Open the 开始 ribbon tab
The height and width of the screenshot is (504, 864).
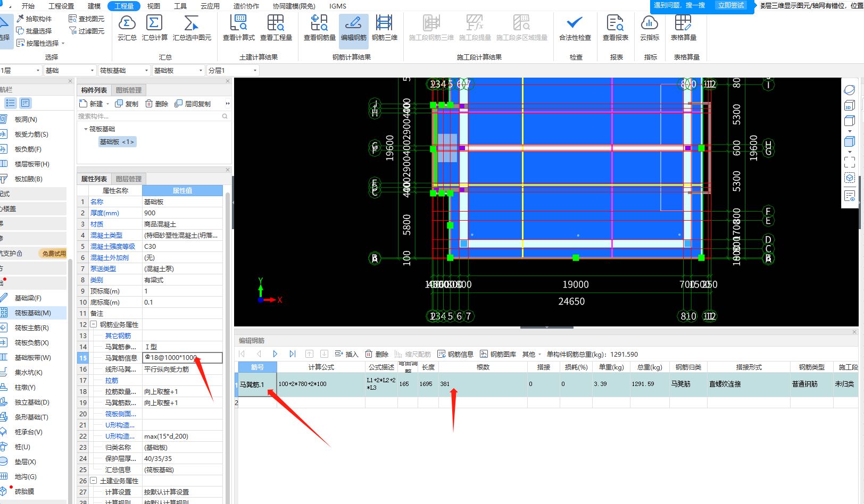pyautogui.click(x=28, y=6)
